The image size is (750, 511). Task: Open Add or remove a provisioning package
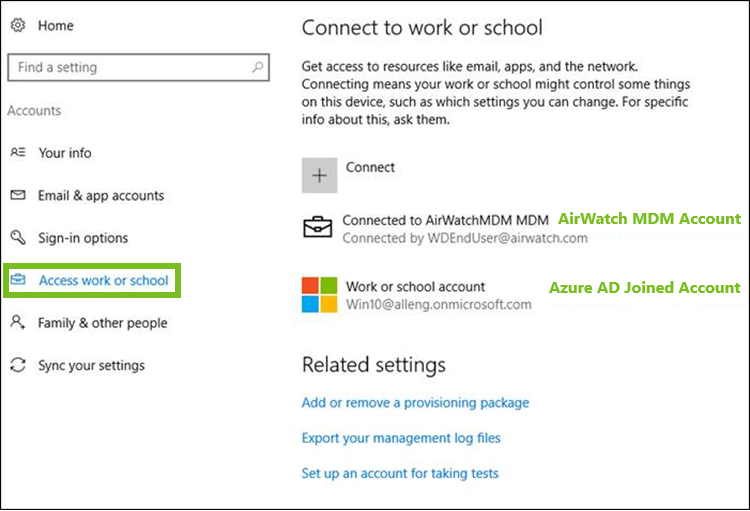(415, 403)
